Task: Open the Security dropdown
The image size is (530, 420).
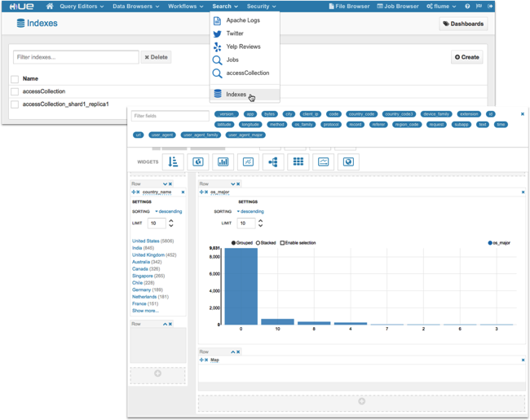Action: [x=261, y=6]
